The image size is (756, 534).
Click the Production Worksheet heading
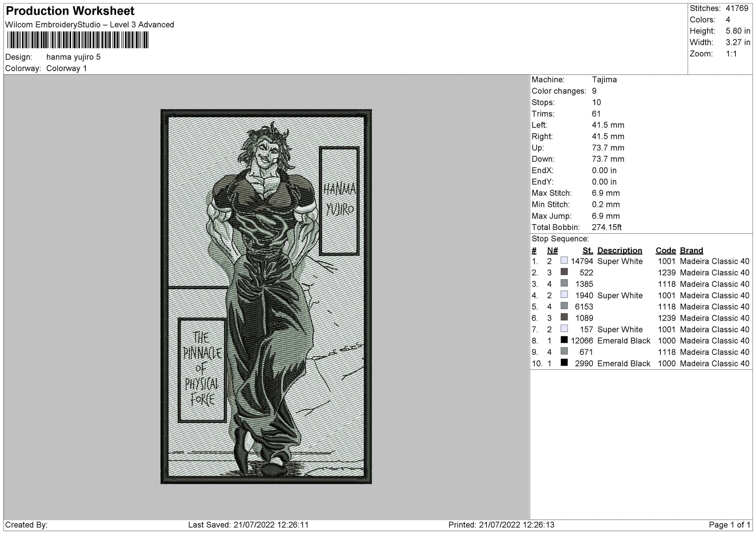click(x=70, y=11)
